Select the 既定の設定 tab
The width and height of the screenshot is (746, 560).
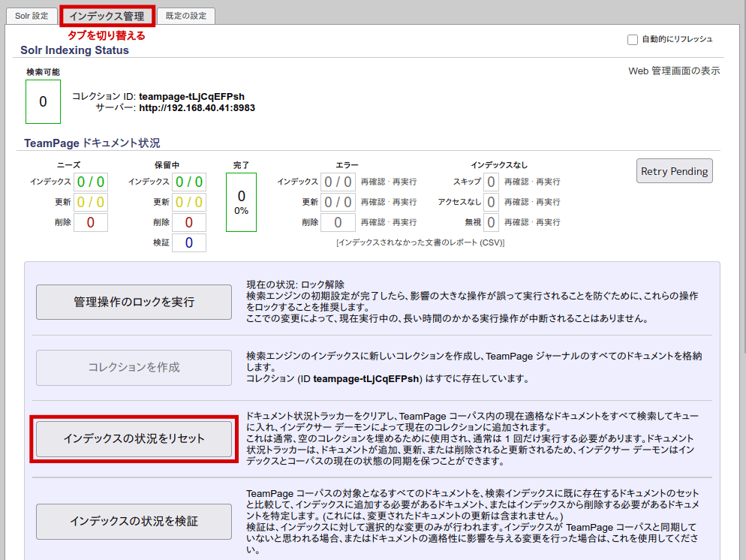[185, 16]
